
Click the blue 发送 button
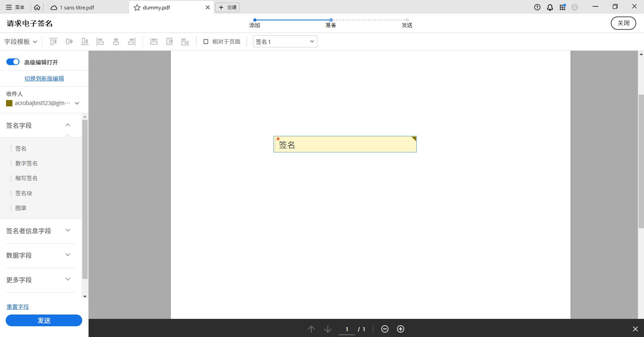click(x=44, y=320)
